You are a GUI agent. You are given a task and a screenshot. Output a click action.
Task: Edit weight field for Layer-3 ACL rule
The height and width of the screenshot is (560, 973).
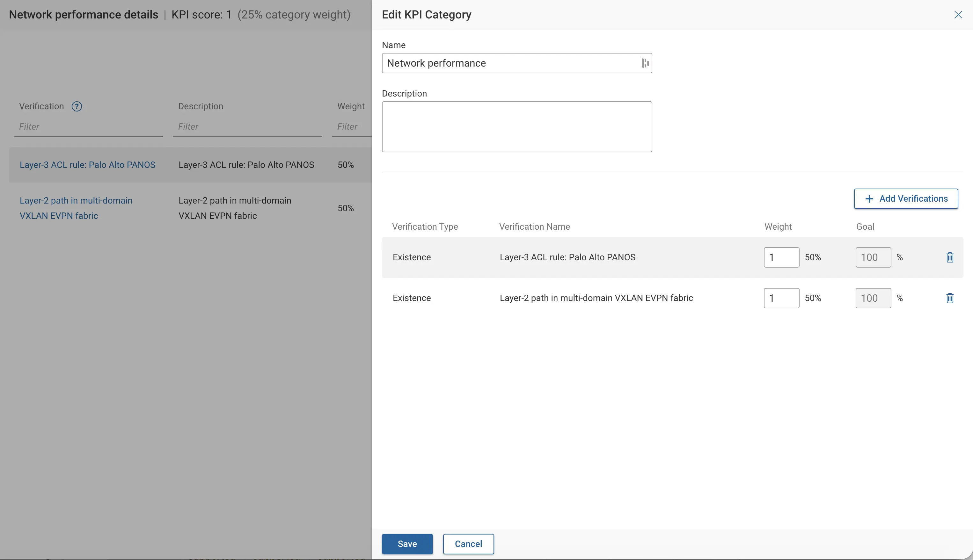tap(781, 257)
